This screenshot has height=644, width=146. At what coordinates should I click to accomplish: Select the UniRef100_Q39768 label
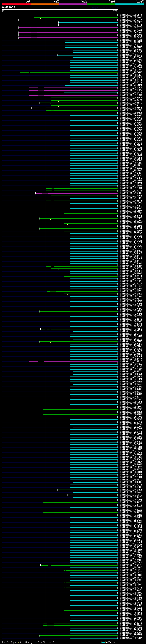point(131,196)
